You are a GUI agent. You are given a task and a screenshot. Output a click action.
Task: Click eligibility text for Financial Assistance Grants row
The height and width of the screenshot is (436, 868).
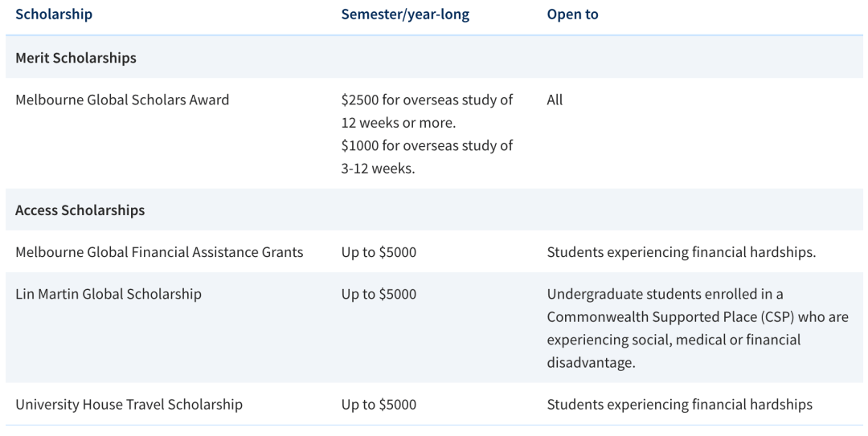(681, 252)
